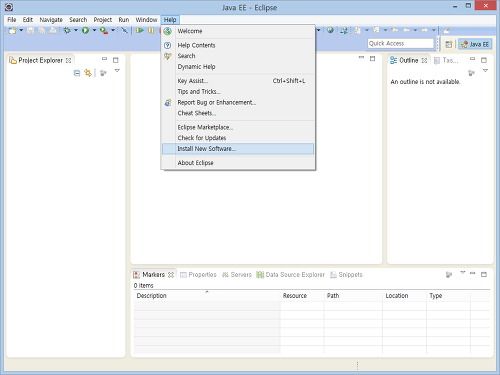Choose Report Bug or Enhancement... entry

click(x=238, y=102)
